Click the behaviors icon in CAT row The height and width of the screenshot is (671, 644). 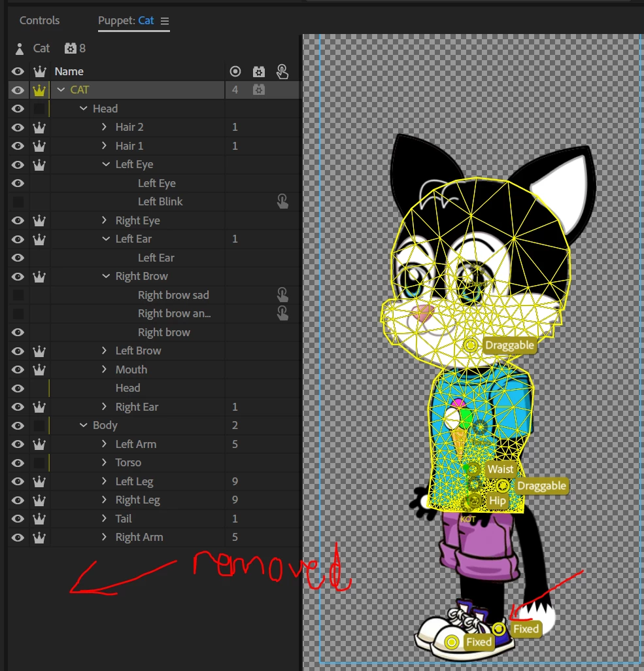(258, 90)
